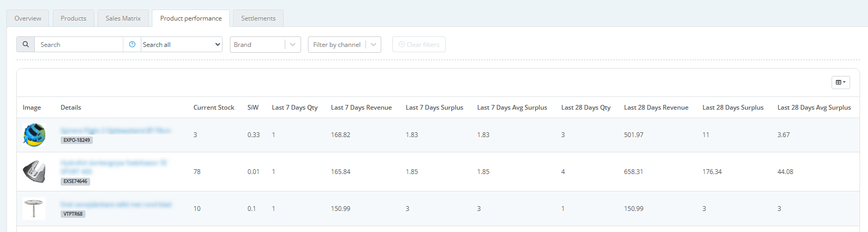Open the search help question icon
Screen dimensions: 868x232
pos(132,44)
